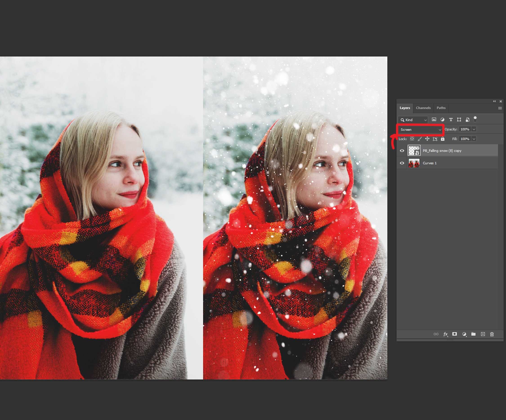
Task: Expand the Opacity slider arrow
Action: pyautogui.click(x=474, y=129)
